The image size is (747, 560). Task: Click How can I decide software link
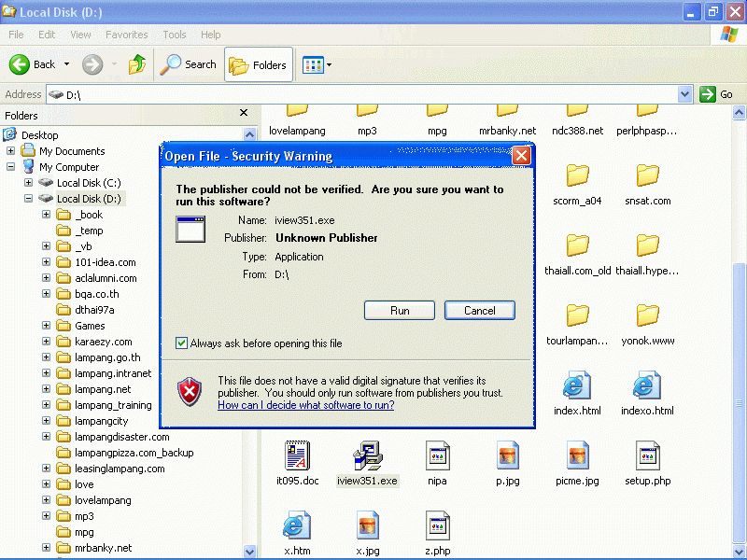point(305,405)
